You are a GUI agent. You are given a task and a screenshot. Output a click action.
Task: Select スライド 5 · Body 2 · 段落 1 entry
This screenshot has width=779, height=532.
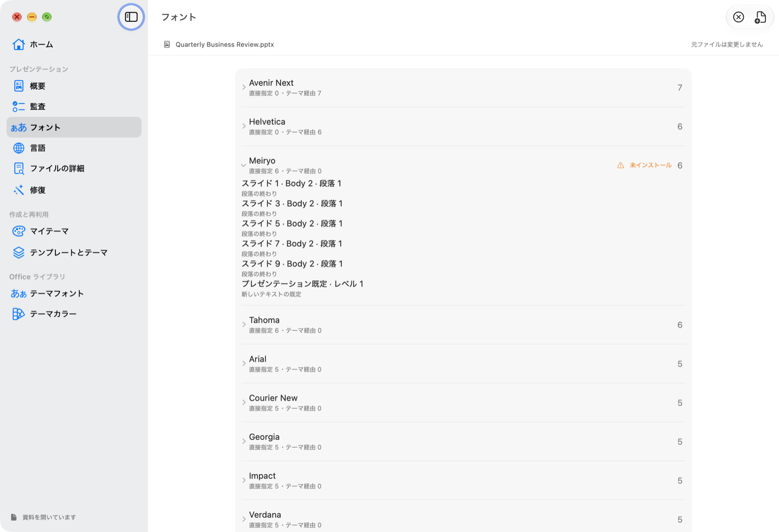tap(292, 223)
